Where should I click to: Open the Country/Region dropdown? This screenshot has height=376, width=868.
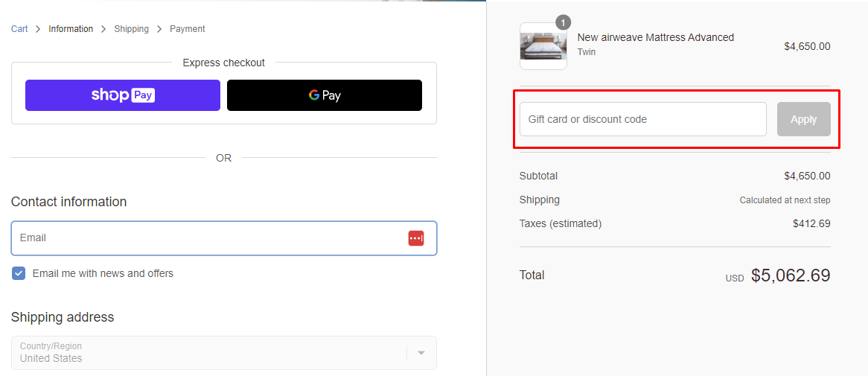(224, 353)
